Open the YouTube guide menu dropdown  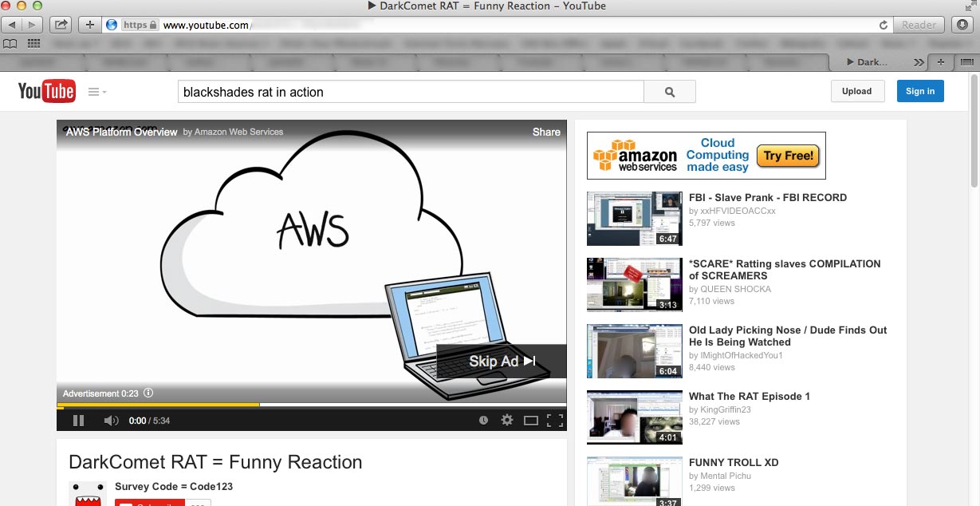(x=97, y=92)
